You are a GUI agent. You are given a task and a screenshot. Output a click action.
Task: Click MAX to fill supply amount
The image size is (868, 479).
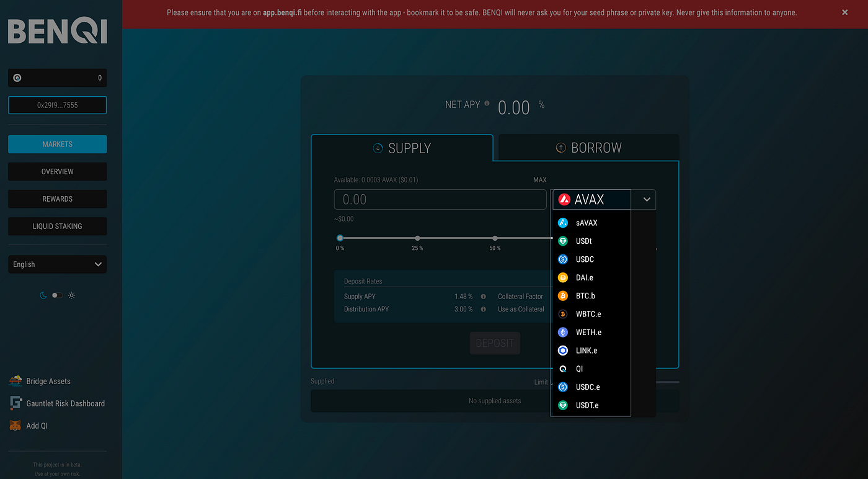(539, 180)
